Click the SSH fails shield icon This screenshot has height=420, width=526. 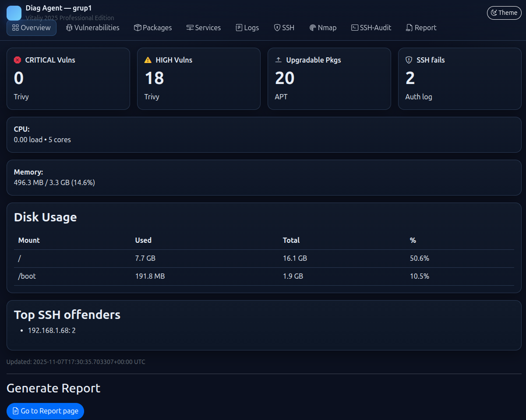[409, 60]
